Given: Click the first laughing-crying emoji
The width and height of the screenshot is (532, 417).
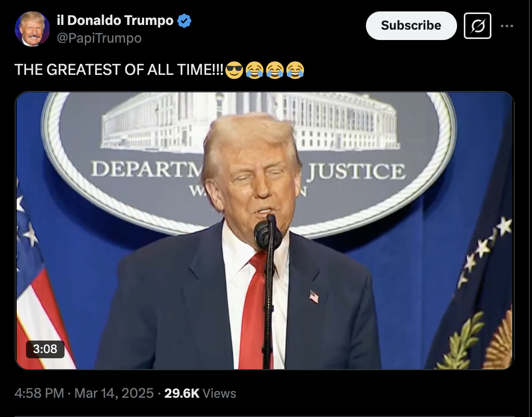Looking at the screenshot, I should pos(255,70).
